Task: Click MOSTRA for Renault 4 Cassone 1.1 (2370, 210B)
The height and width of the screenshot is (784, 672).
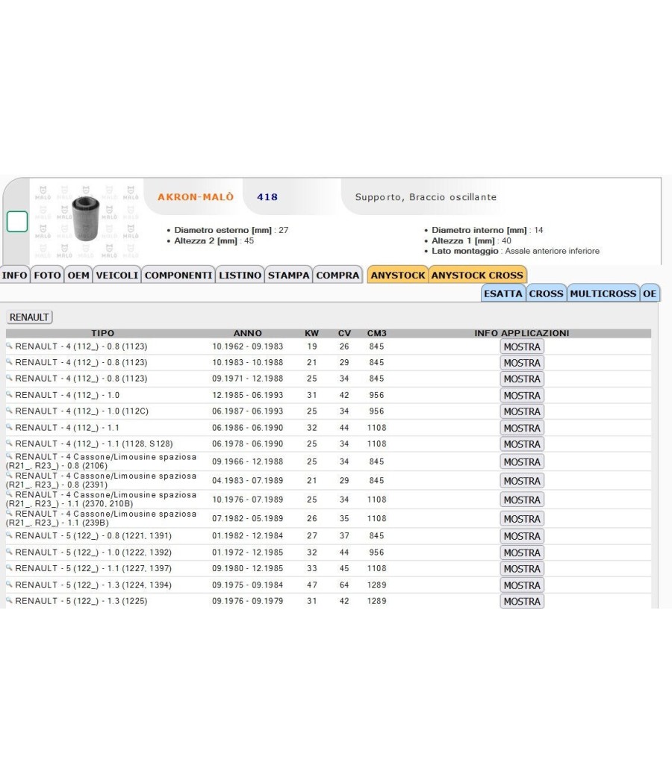Action: point(522,500)
